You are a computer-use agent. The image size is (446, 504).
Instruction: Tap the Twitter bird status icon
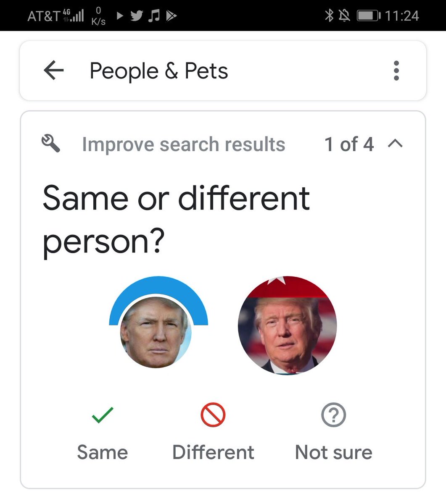point(137,16)
